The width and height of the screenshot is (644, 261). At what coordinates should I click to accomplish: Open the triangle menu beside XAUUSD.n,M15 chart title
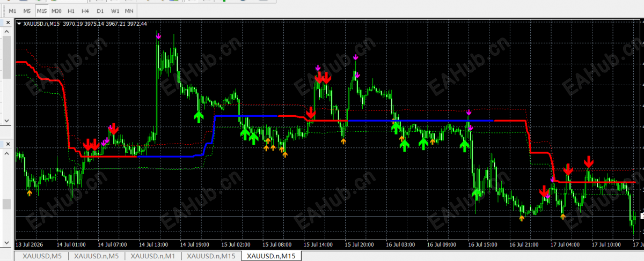click(20, 24)
